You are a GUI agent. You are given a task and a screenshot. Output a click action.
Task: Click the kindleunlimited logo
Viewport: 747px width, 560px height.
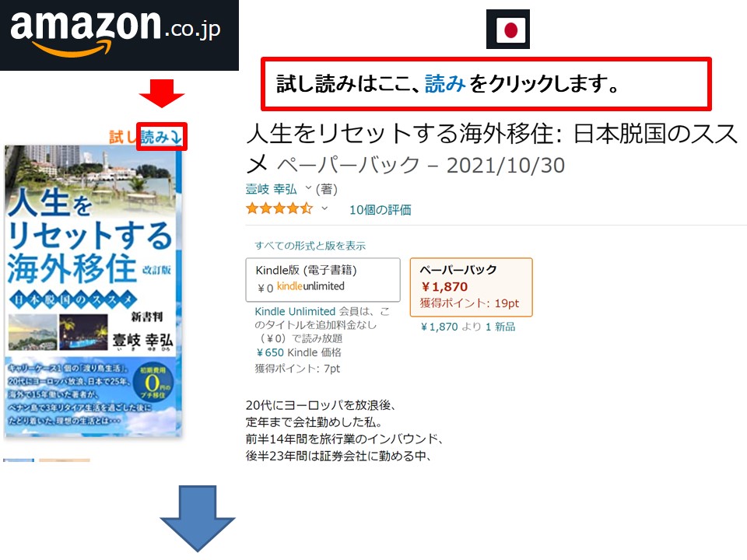[310, 286]
